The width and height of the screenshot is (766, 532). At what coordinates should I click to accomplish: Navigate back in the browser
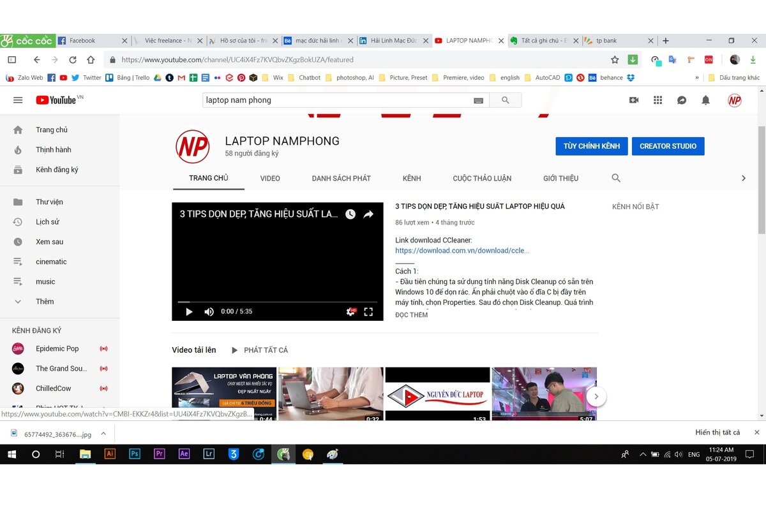[36, 59]
